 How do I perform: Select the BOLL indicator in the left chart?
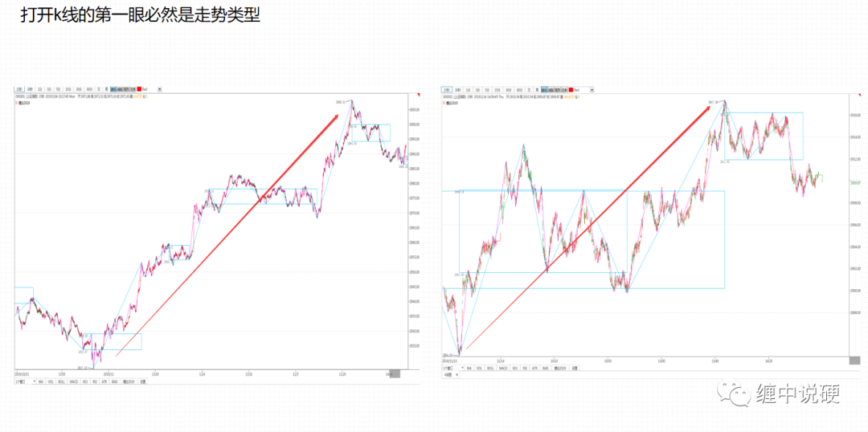(x=61, y=381)
